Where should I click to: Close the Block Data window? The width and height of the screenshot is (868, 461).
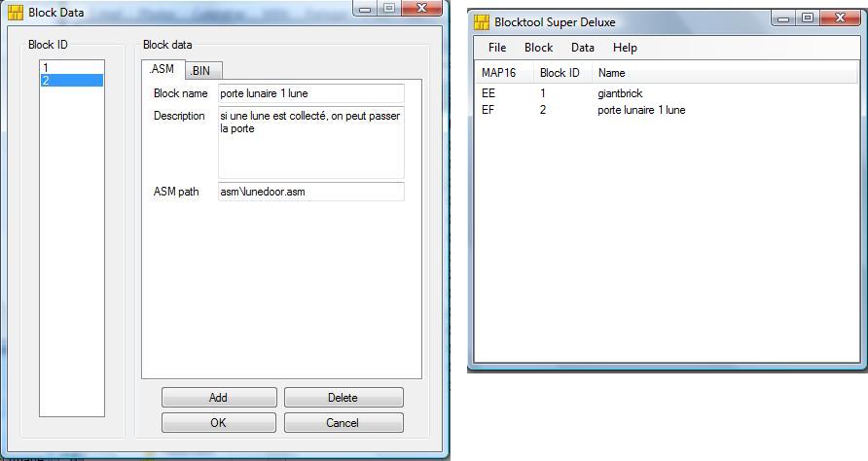tap(421, 8)
